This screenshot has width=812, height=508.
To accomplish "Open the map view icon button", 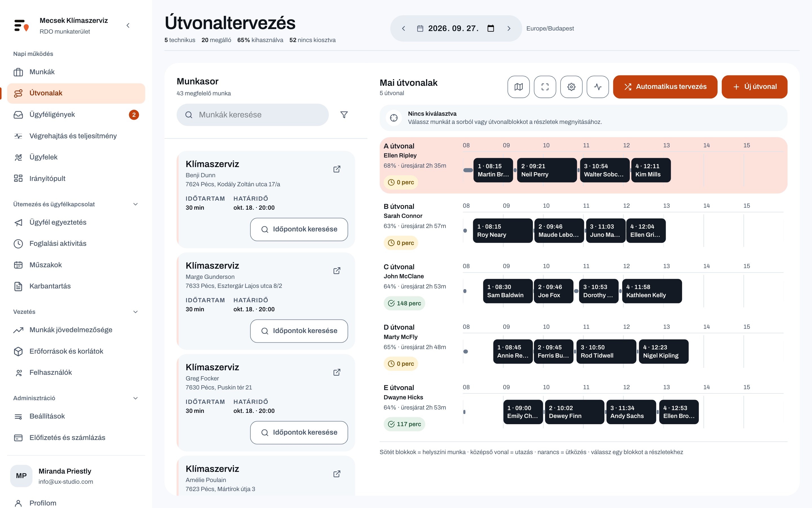I will click(518, 87).
